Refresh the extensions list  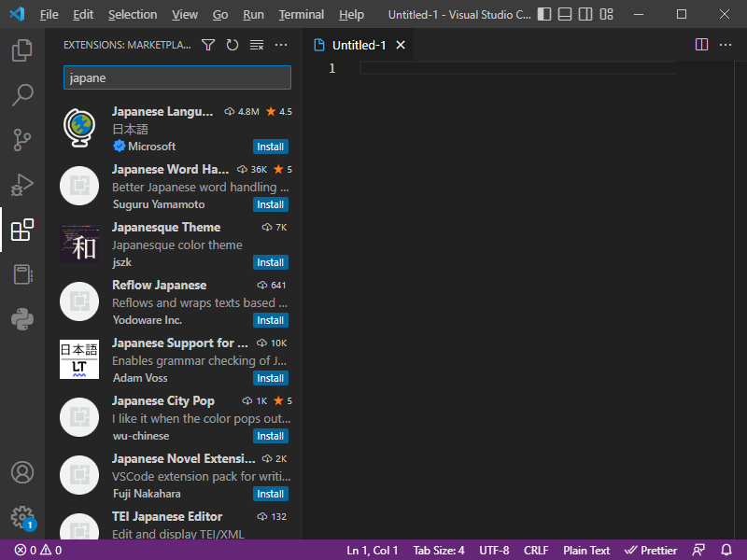[232, 45]
